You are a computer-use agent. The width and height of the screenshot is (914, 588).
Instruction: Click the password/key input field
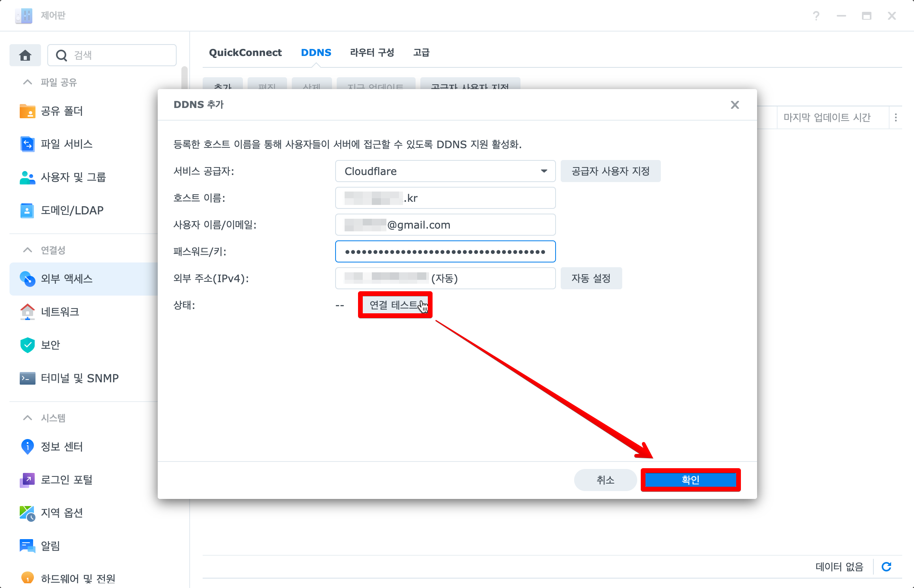click(x=445, y=251)
